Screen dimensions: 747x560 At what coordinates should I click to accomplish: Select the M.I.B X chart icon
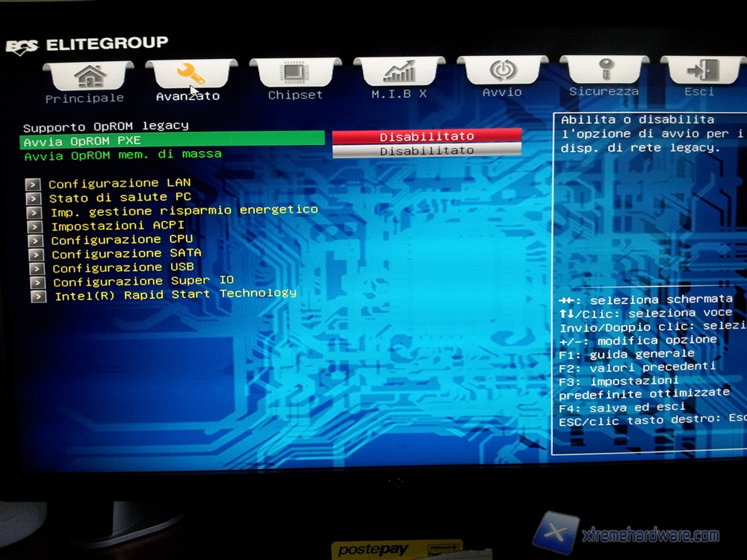click(399, 72)
